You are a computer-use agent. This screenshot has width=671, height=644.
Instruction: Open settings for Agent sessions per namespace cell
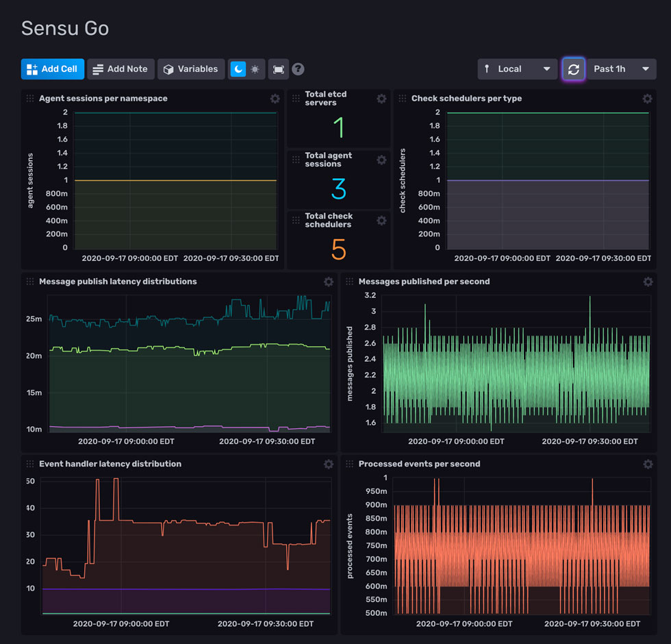click(275, 99)
